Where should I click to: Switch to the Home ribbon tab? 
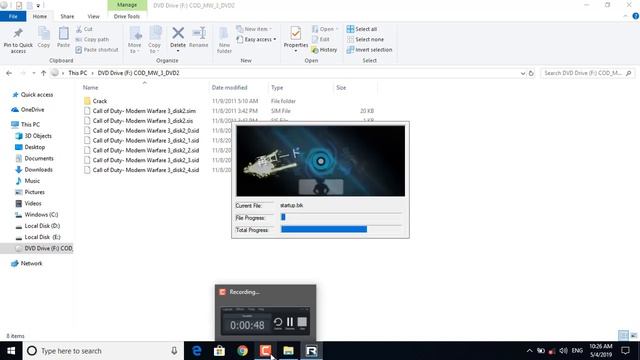point(40,16)
